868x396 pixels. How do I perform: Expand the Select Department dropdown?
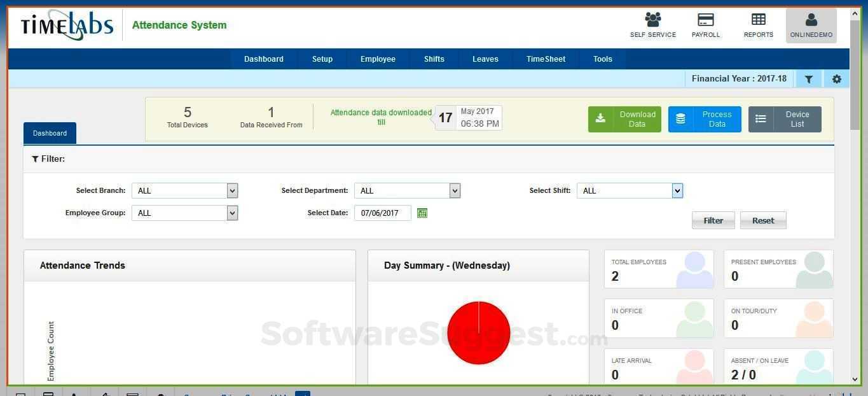[407, 190]
